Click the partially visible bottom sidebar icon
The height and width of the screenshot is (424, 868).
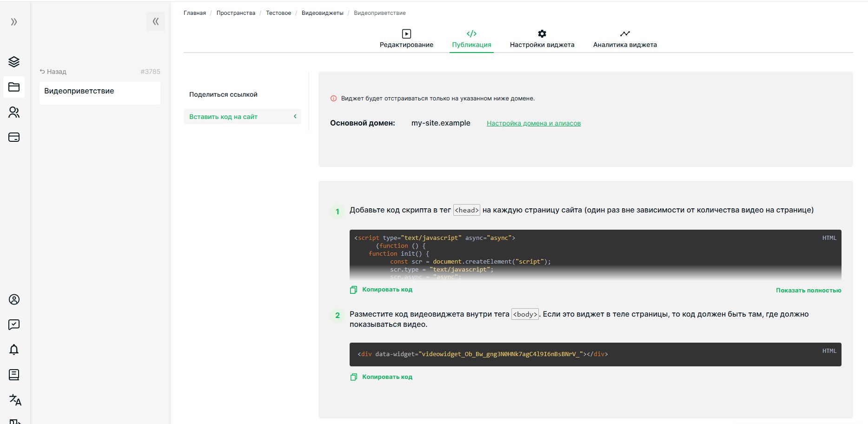point(15,421)
